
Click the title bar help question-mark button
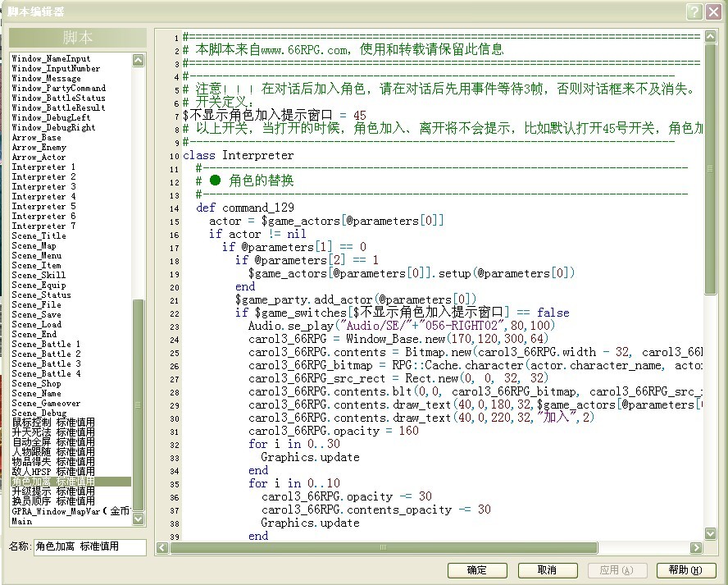point(694,11)
